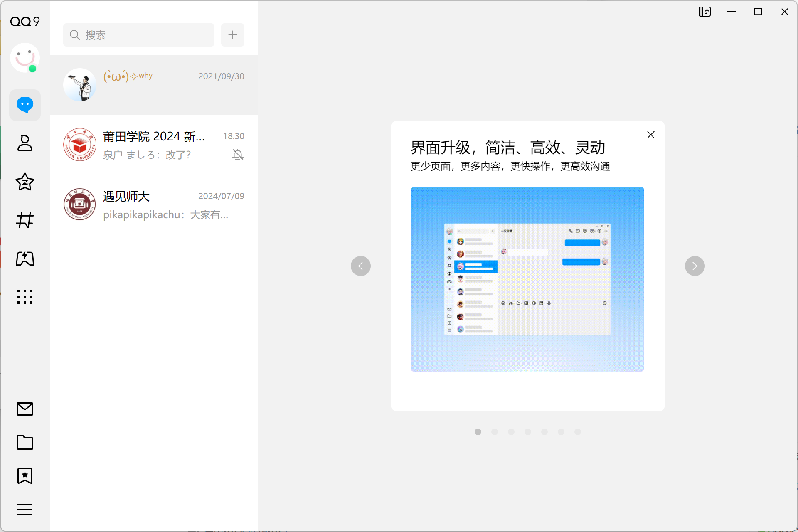The height and width of the screenshot is (532, 798).
Task: Open the favorites bookmark star icon
Action: [25, 476]
